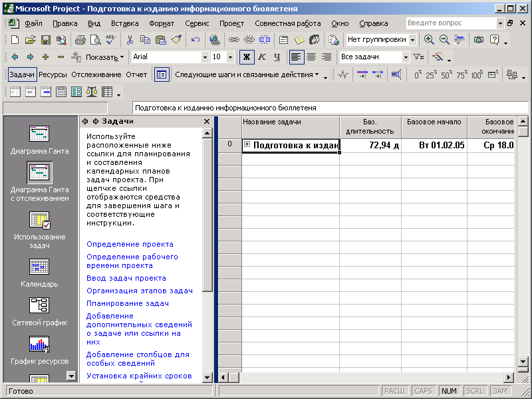Open the Введите вопрос dropdown arrow

(x=500, y=23)
